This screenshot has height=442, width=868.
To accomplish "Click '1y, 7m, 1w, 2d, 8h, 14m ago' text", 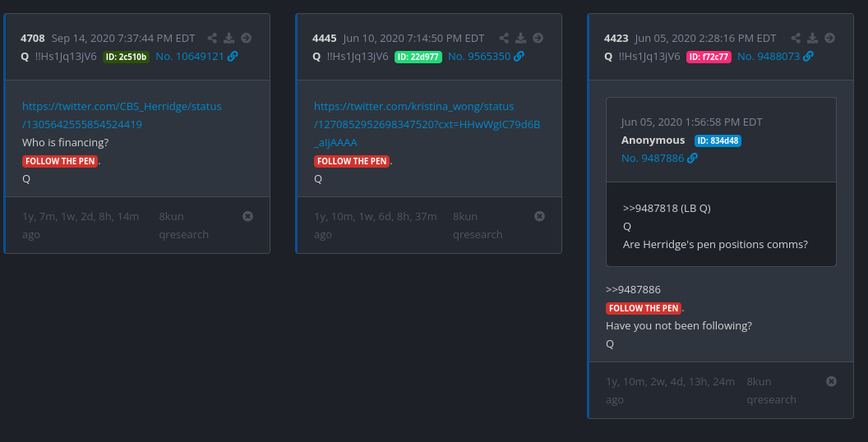I will [x=81, y=225].
